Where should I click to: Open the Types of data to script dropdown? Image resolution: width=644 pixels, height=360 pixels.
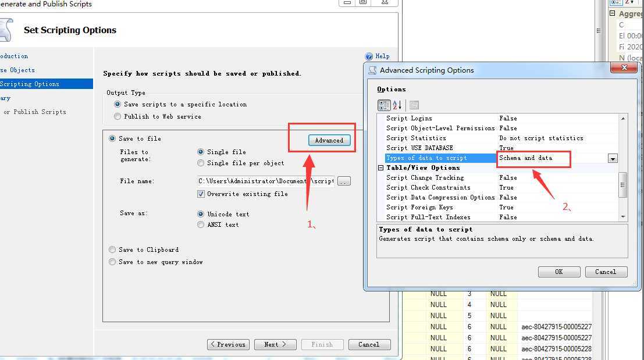pyautogui.click(x=613, y=158)
